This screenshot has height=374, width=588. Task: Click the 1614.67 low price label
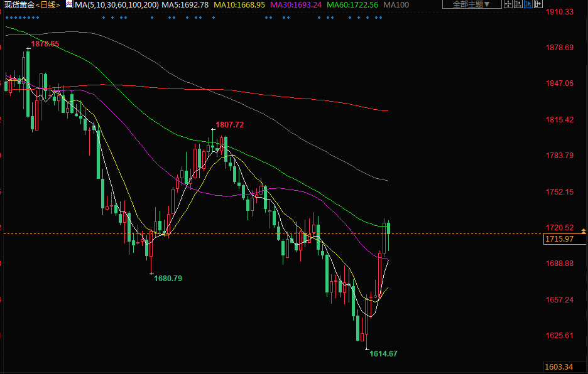pos(383,354)
